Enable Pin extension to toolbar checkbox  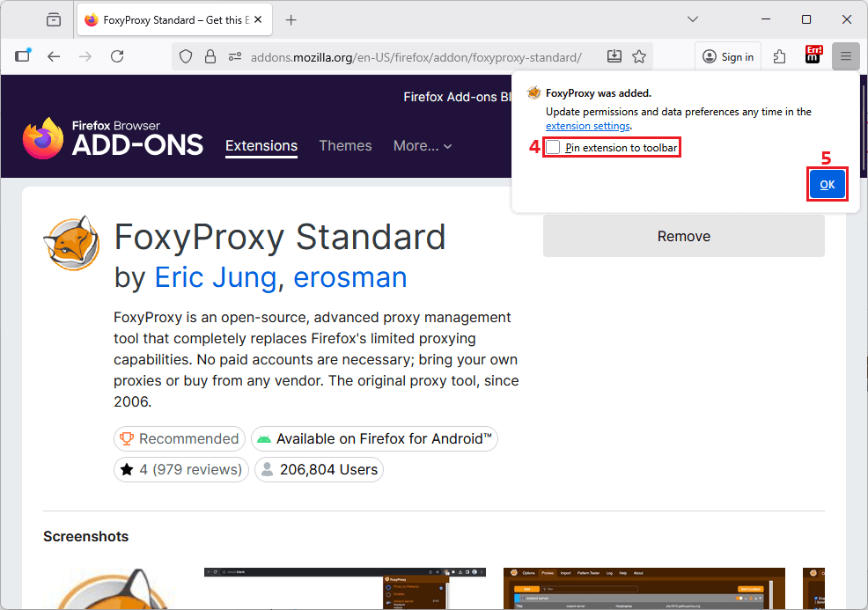[x=553, y=148]
